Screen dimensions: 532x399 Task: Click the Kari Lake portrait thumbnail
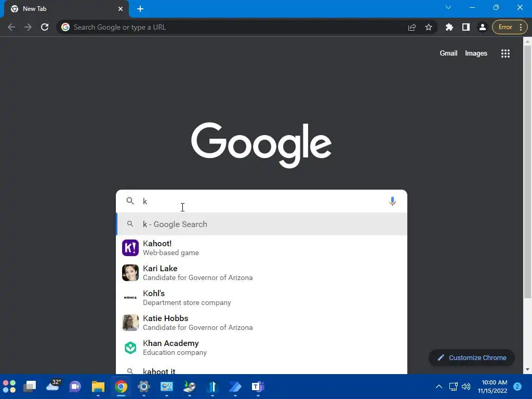coord(130,273)
